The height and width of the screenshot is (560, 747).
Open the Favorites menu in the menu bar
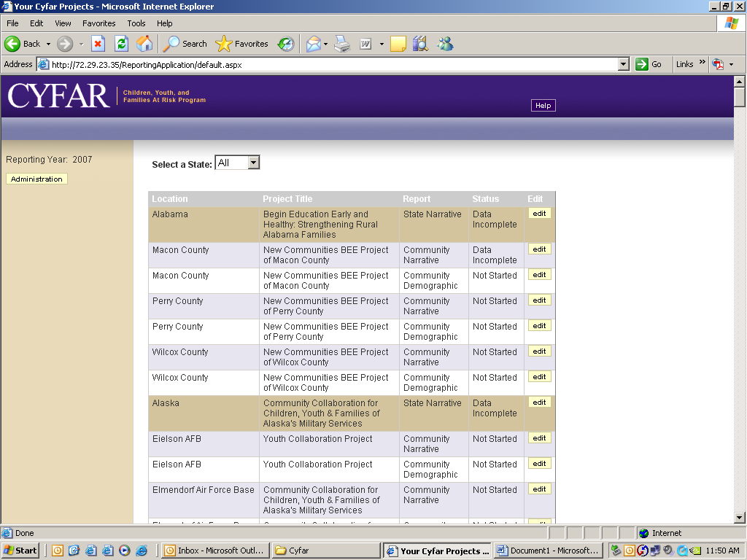[98, 23]
